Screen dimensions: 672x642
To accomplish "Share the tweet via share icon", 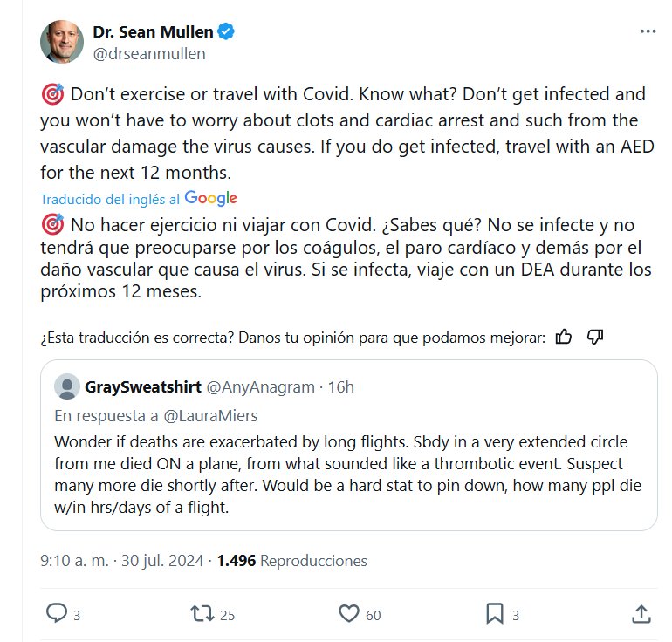I will (x=641, y=614).
